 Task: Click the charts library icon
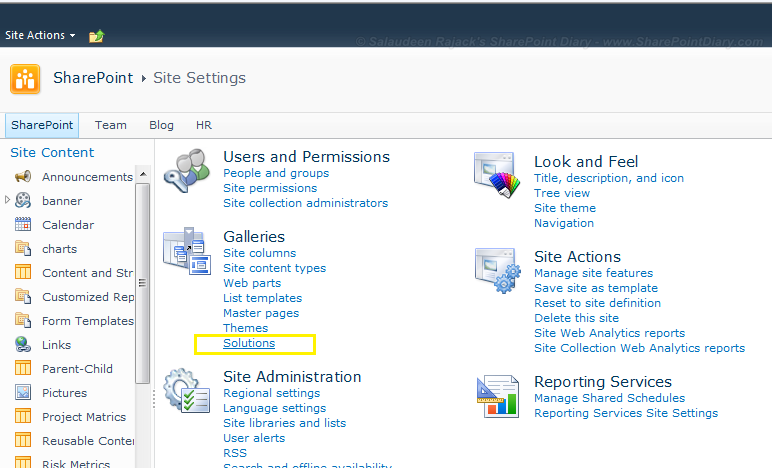[x=23, y=248]
